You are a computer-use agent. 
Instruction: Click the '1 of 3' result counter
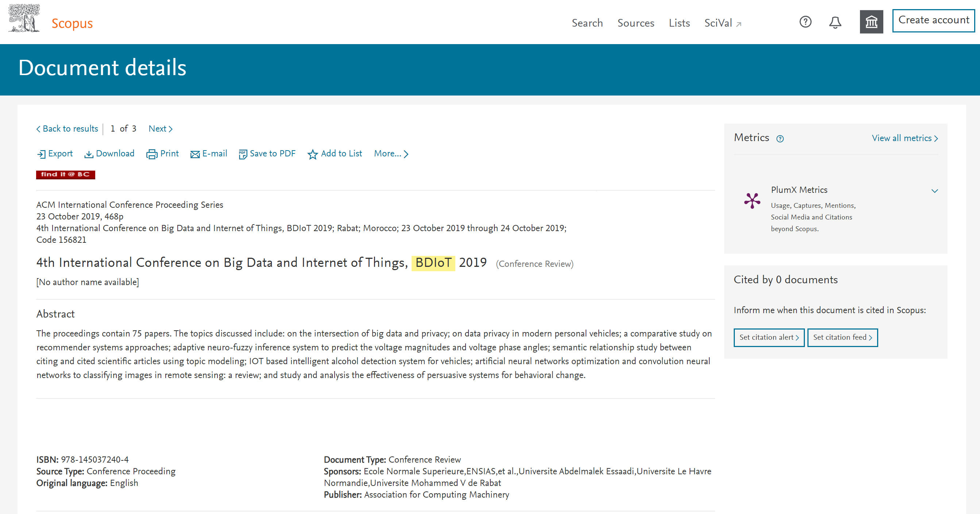click(x=123, y=128)
